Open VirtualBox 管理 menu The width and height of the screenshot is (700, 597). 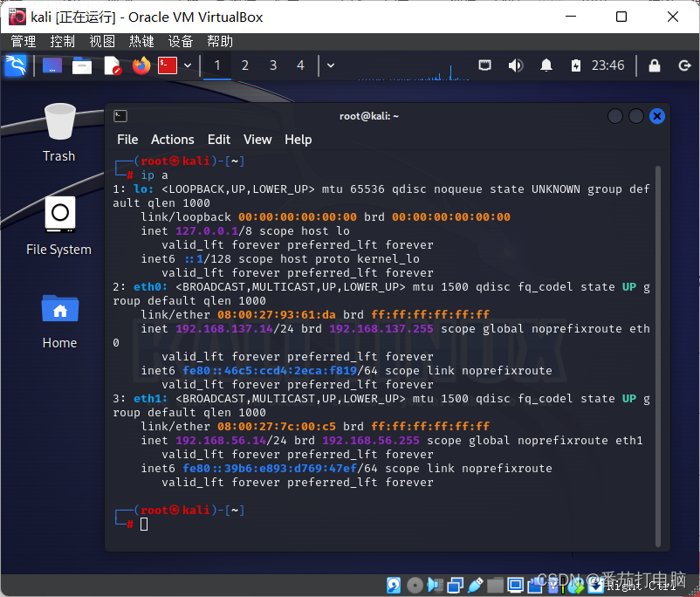coord(24,42)
